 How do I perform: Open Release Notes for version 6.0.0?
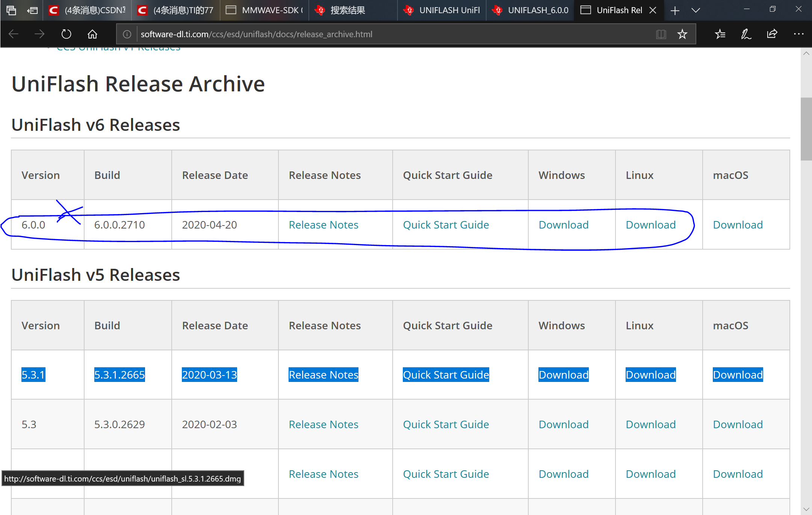pyautogui.click(x=324, y=225)
